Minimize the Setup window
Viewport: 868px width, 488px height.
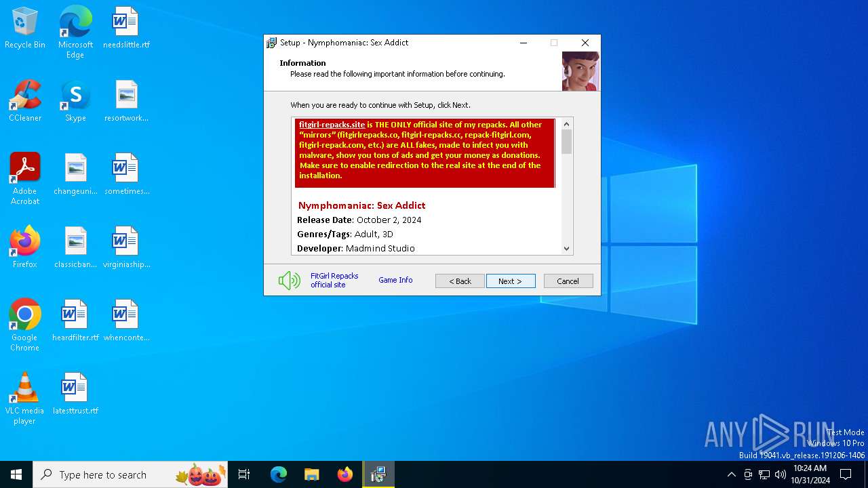coord(524,43)
